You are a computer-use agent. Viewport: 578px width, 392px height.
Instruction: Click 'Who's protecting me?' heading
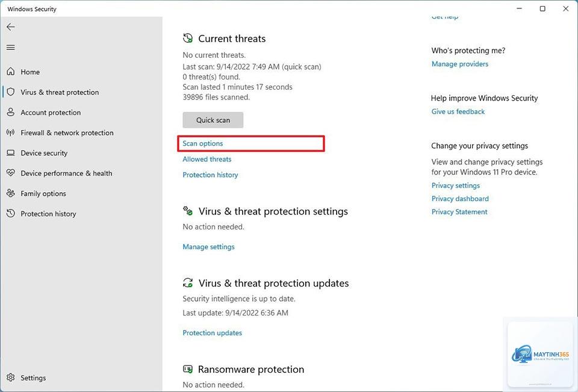468,51
